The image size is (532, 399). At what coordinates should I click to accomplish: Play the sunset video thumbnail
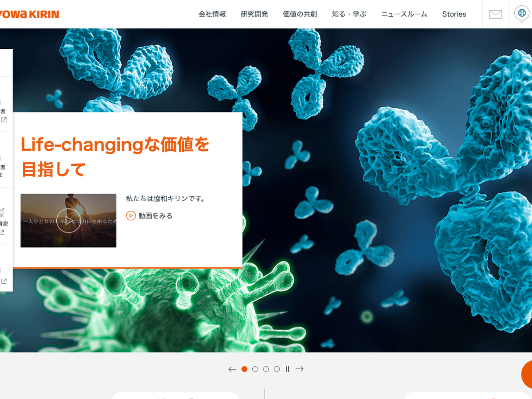click(x=68, y=220)
